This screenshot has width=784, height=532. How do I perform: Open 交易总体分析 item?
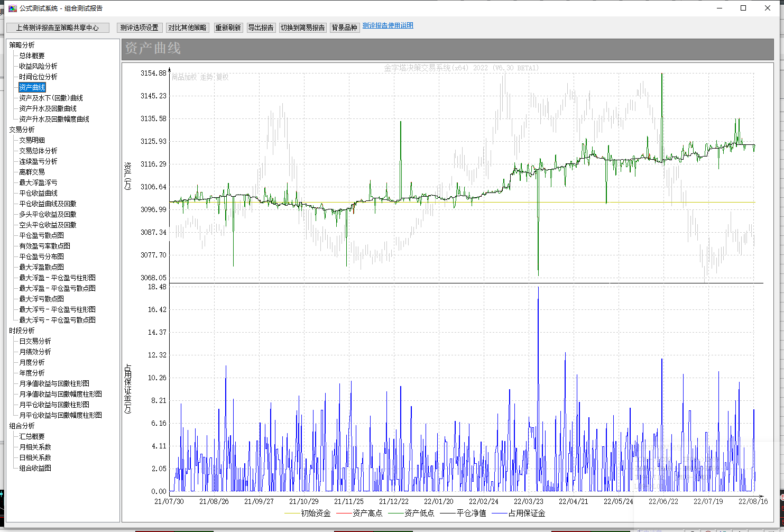click(39, 151)
